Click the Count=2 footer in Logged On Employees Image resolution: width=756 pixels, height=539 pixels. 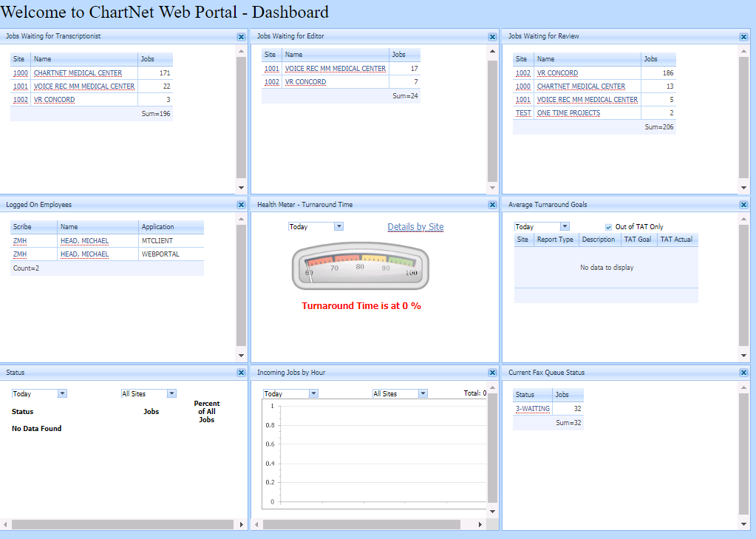26,268
